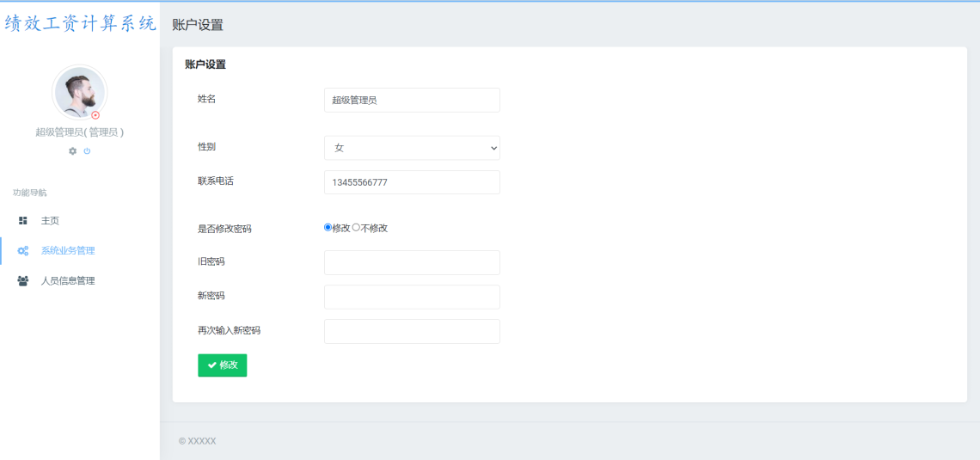Click the dashboard grid icon beside 主页
The width and height of the screenshot is (980, 460).
click(x=23, y=221)
